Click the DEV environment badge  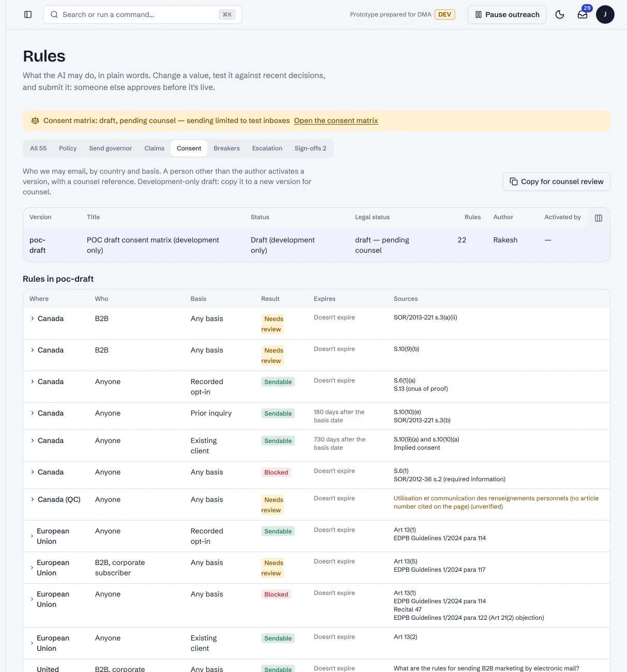click(x=445, y=14)
